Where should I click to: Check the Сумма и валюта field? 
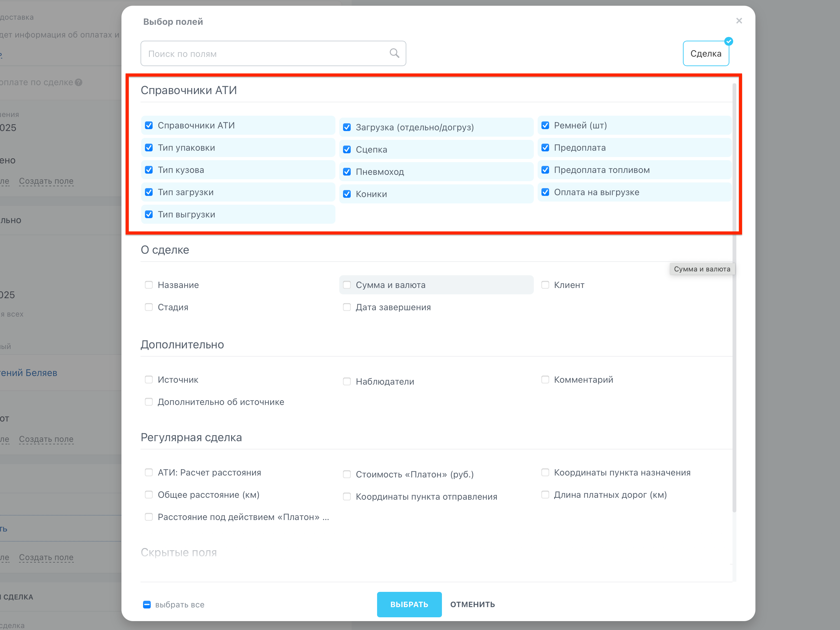347,285
